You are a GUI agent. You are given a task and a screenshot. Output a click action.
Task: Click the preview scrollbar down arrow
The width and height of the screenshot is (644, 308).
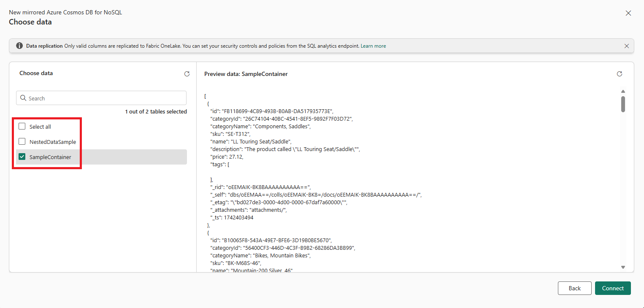click(x=623, y=267)
